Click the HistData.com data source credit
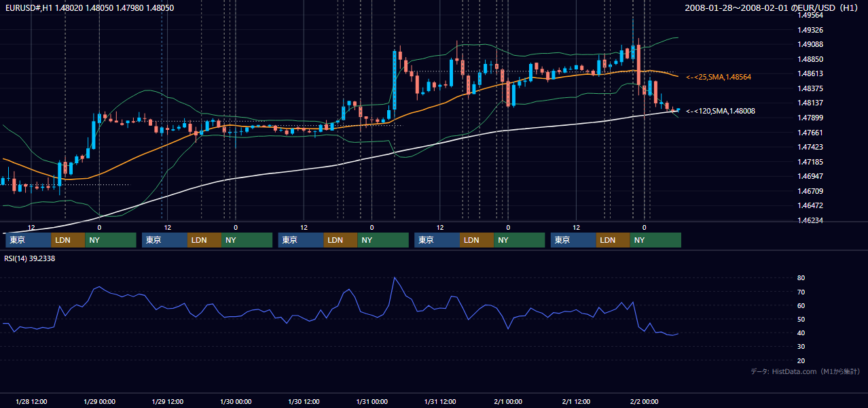The height and width of the screenshot is (408, 868). (x=806, y=371)
